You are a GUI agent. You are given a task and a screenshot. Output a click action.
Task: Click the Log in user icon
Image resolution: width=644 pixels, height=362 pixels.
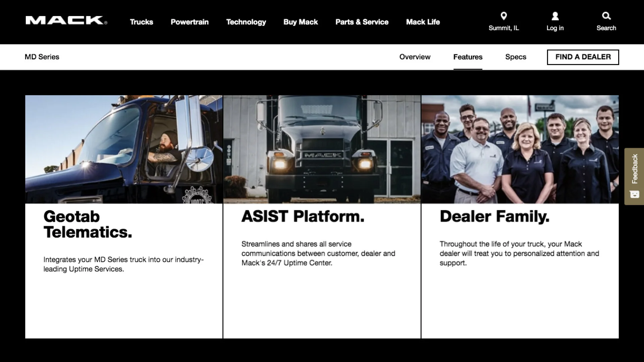555,16
